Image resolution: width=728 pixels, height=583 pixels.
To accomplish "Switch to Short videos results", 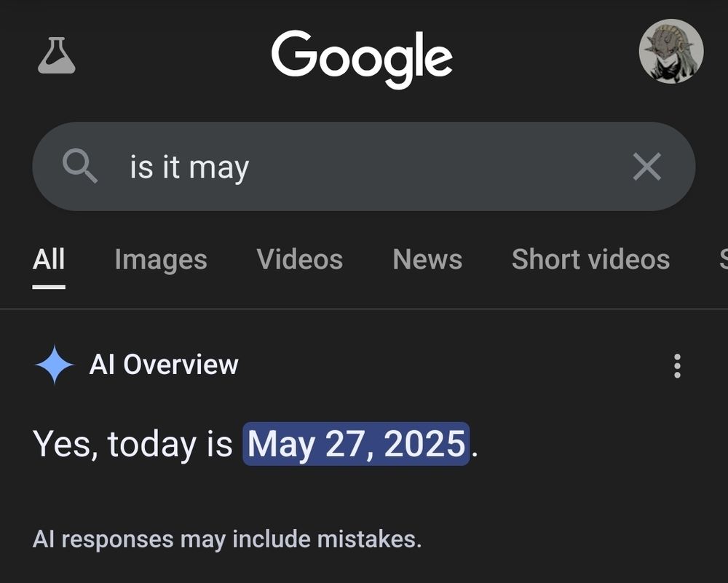I will click(590, 259).
